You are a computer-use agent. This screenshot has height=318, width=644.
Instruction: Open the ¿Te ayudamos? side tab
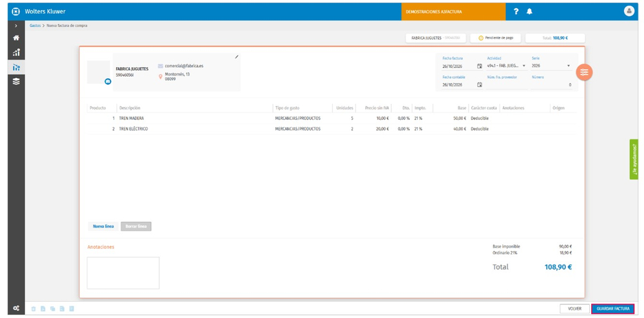[x=635, y=159]
